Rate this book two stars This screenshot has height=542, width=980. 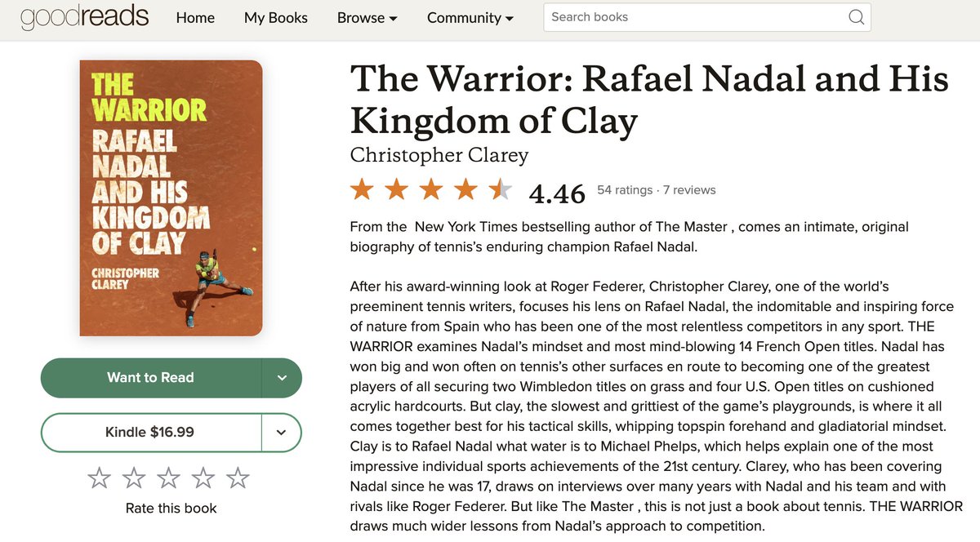(x=134, y=478)
